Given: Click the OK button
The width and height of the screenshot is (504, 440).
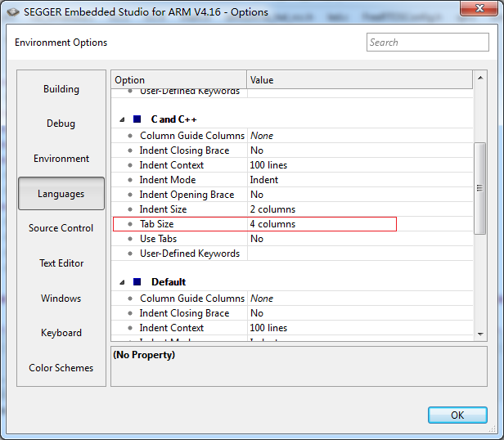Looking at the screenshot, I should tap(457, 415).
